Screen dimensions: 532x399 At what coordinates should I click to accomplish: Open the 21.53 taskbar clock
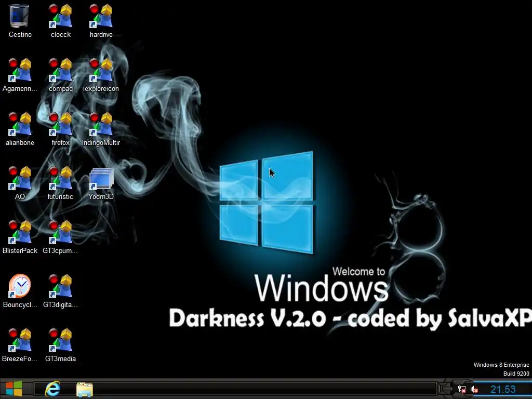tap(503, 389)
